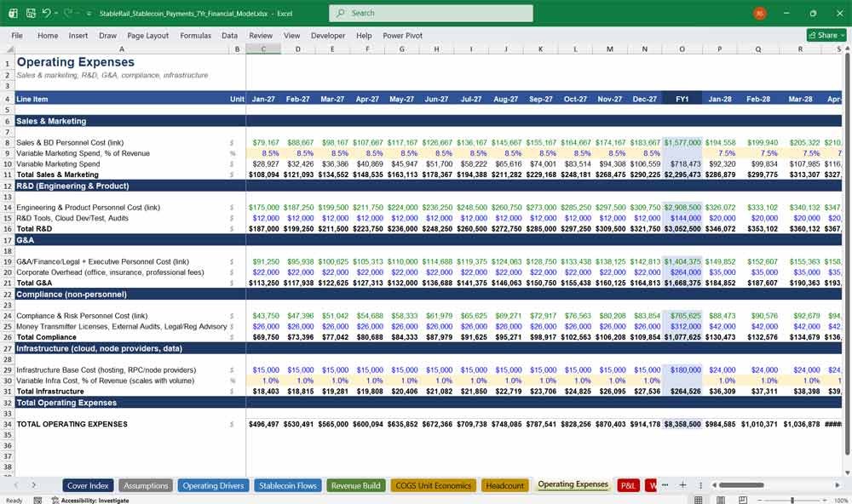Click horizontal scrollbar left arrow

click(x=715, y=485)
